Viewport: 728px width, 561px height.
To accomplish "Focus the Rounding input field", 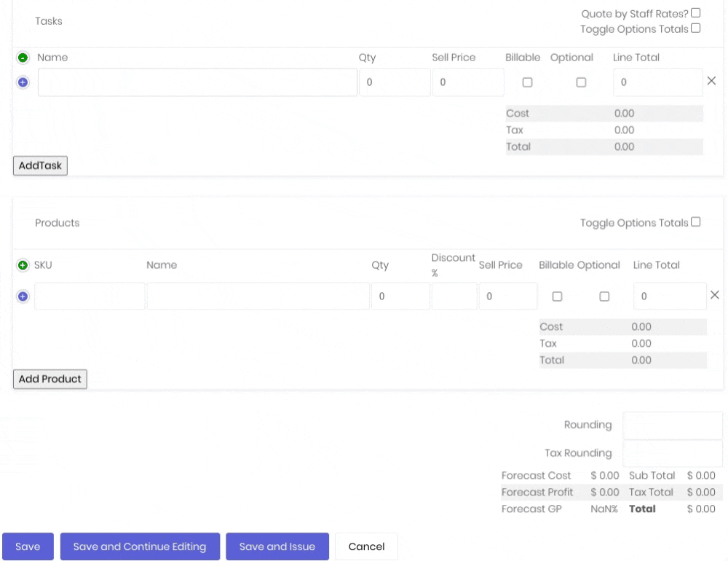I will [673, 425].
